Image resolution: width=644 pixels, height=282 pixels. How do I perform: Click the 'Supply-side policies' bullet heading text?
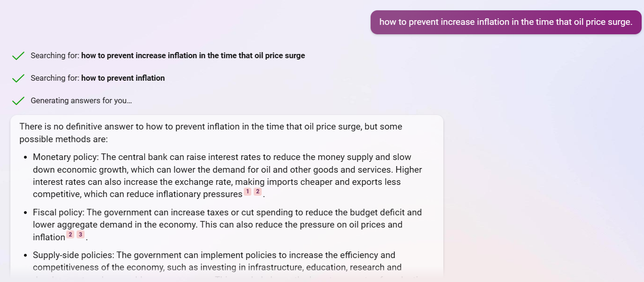pos(73,255)
